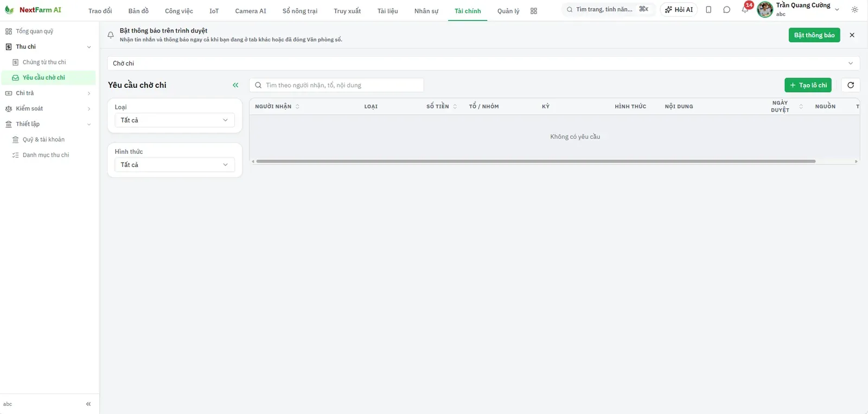Click the refresh icon next to Tạo lô chi
The width and height of the screenshot is (868, 414).
pos(851,85)
